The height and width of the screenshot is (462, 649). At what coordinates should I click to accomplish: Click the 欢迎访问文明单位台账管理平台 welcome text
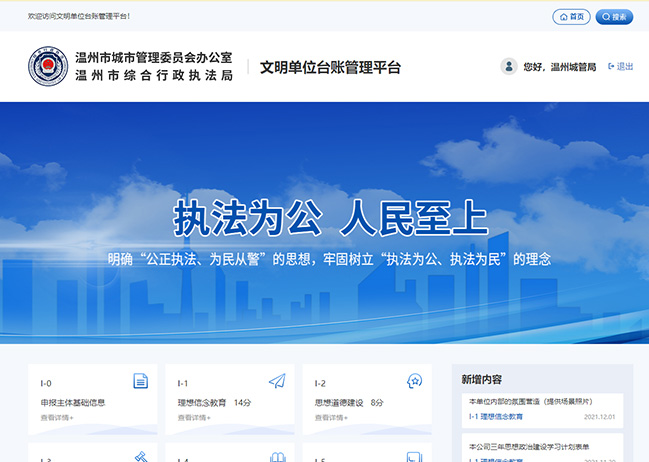click(x=79, y=17)
